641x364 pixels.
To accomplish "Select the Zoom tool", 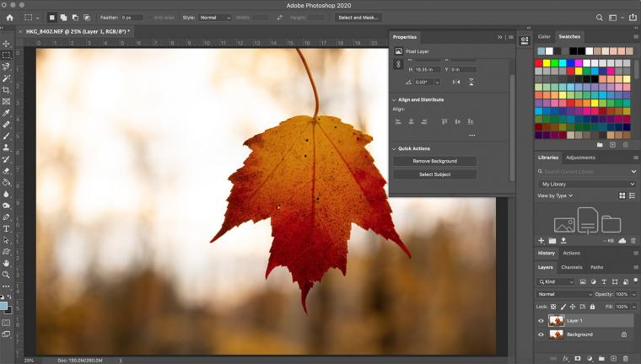I will pos(6,275).
